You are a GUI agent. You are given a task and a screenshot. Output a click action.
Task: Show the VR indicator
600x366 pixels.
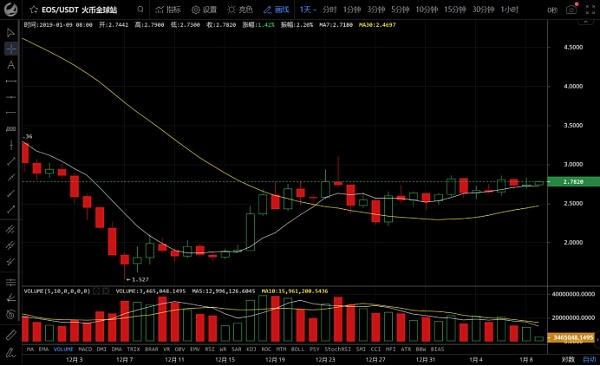(166, 349)
